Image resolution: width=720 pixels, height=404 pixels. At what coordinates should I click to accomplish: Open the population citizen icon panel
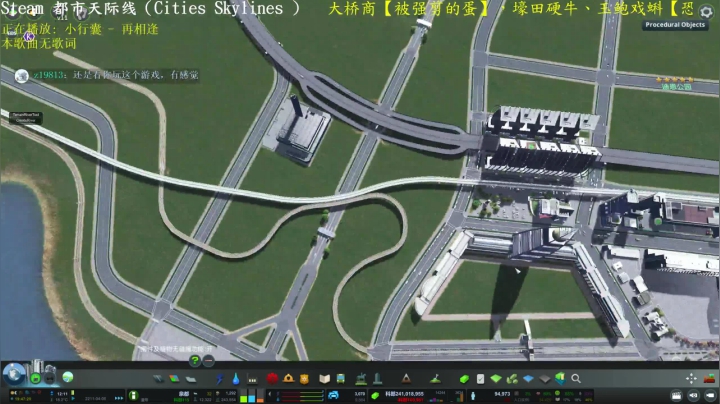[473, 396]
